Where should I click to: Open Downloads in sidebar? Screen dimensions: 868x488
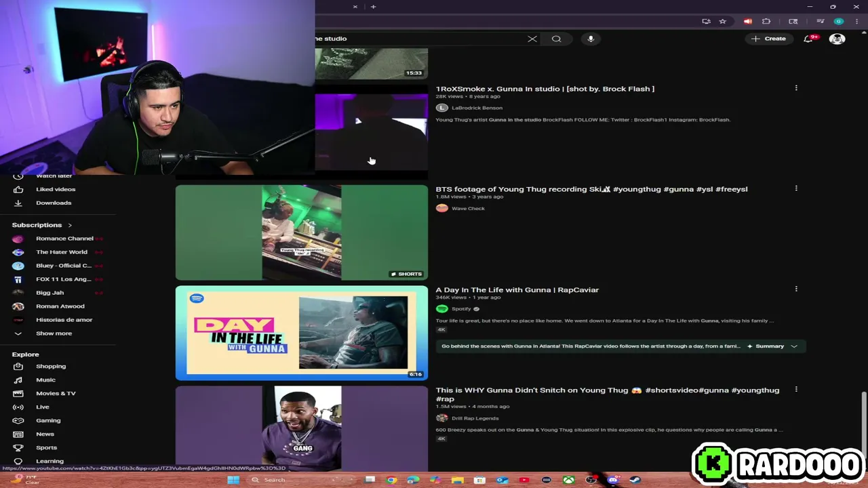(54, 203)
